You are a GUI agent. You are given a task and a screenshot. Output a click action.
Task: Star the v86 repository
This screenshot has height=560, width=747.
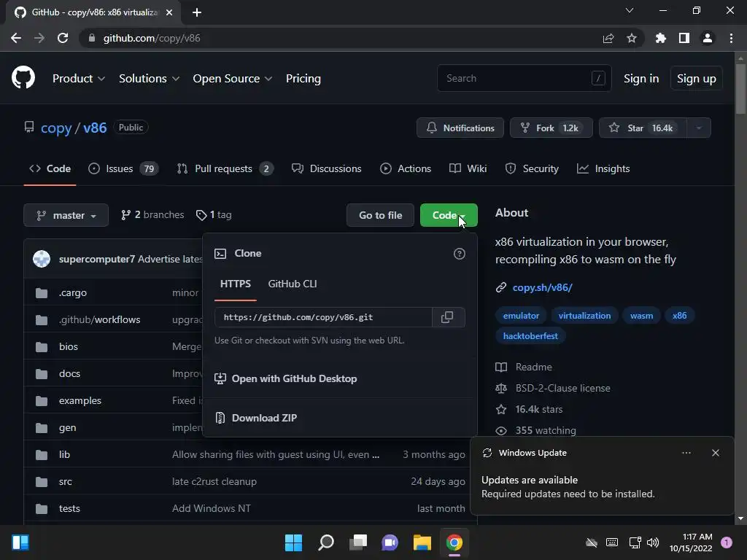click(x=643, y=128)
